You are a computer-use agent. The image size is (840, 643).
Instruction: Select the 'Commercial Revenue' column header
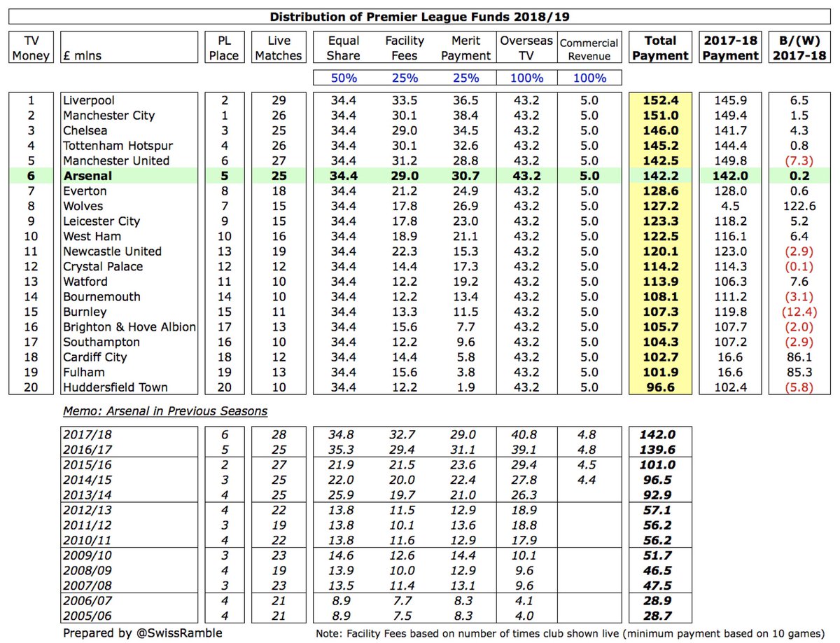pyautogui.click(x=589, y=49)
